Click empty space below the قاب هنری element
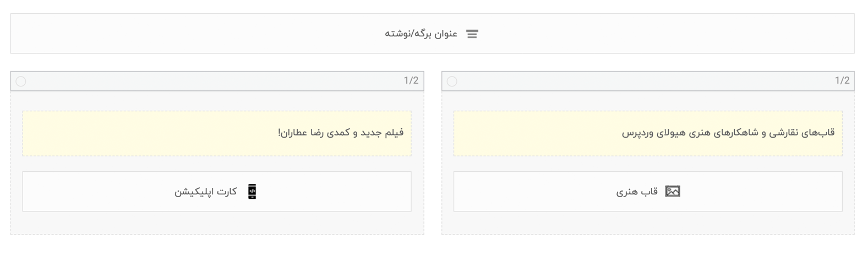The height and width of the screenshot is (261, 868). coord(648,223)
